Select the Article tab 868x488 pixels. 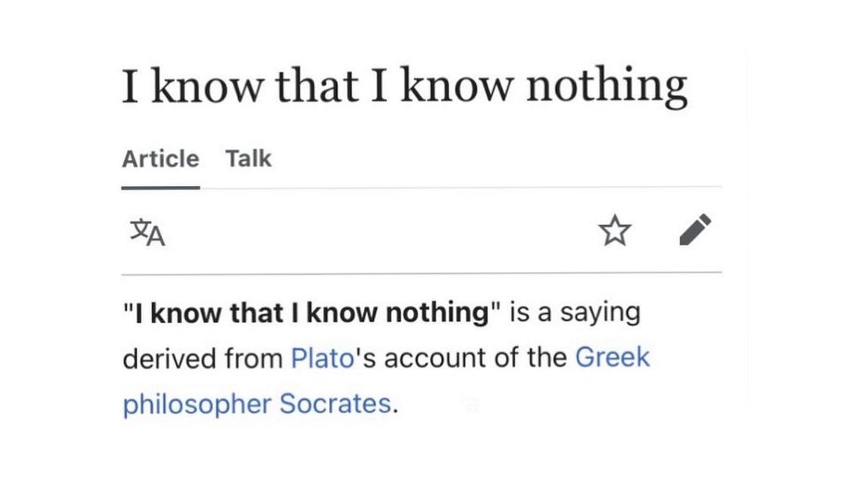pos(160,159)
